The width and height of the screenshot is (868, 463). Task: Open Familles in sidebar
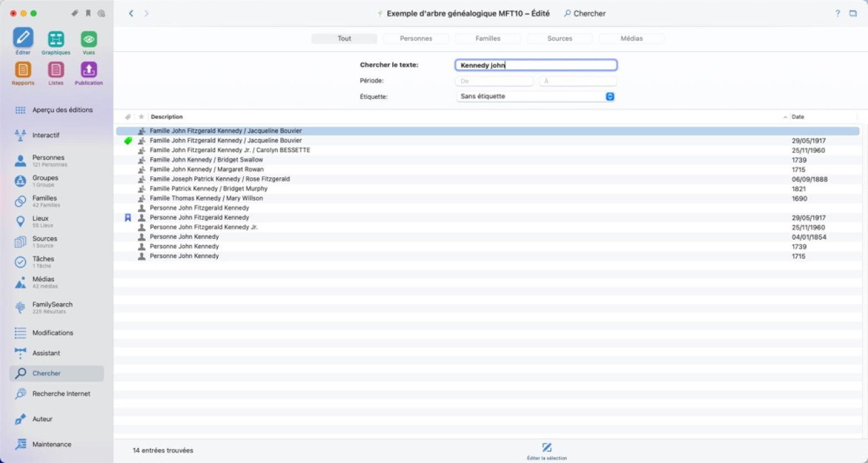pos(57,201)
